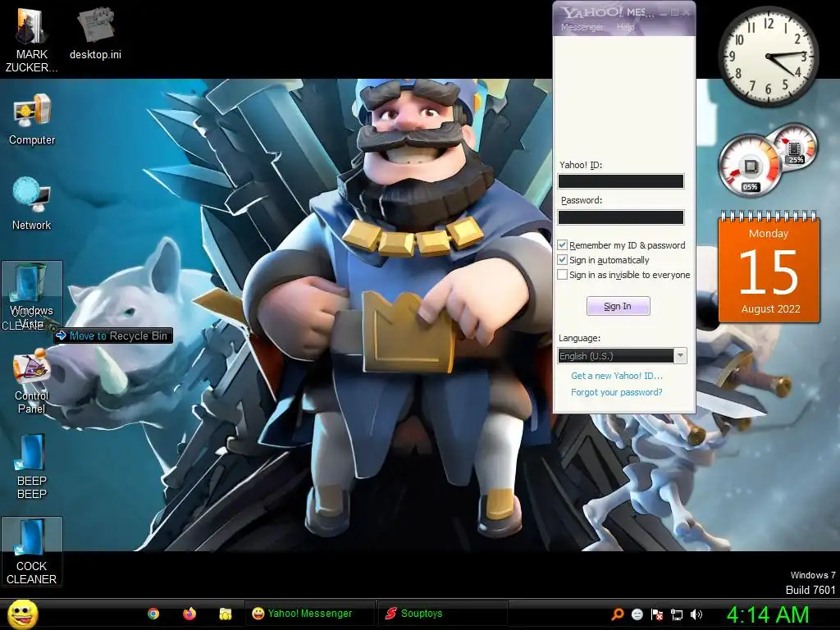Open the Network desktop icon
The image size is (840, 630).
[32, 203]
